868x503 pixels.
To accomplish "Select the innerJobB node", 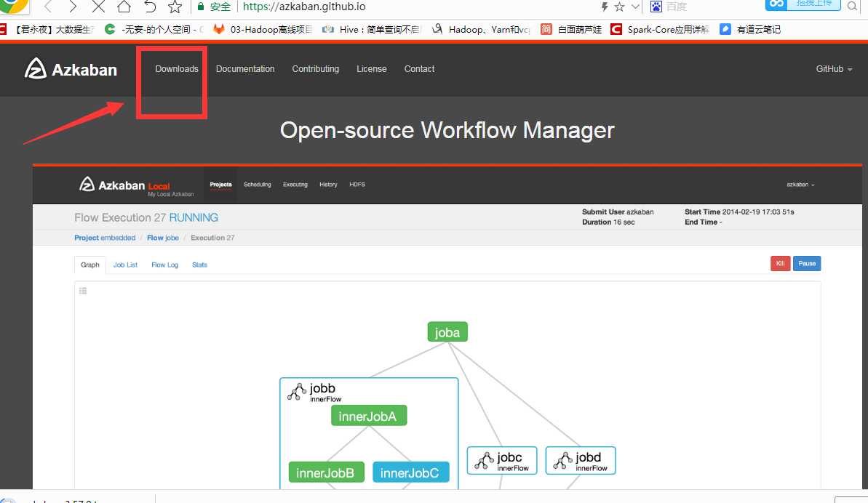I will click(x=326, y=472).
